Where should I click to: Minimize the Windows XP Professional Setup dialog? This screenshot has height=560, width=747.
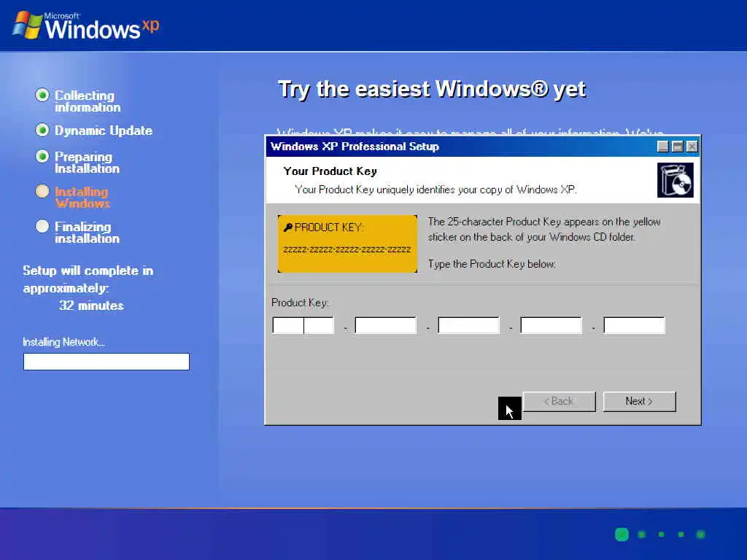point(662,147)
